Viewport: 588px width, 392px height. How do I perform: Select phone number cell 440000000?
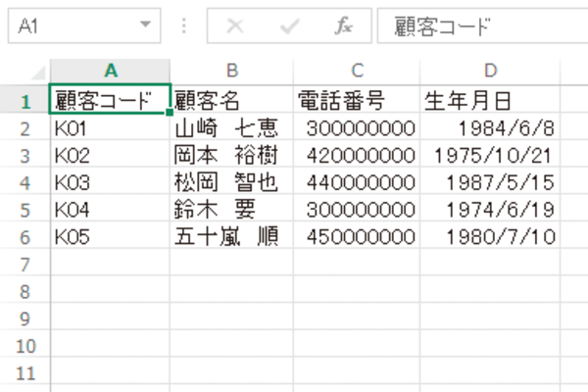(357, 180)
